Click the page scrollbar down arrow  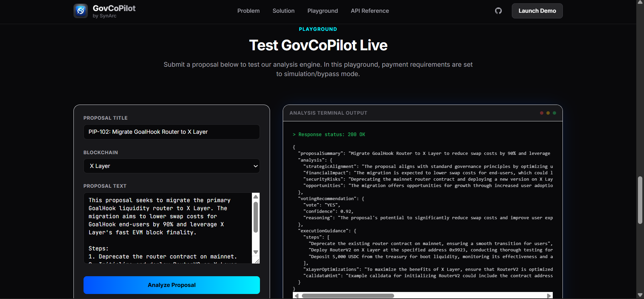click(x=640, y=295)
